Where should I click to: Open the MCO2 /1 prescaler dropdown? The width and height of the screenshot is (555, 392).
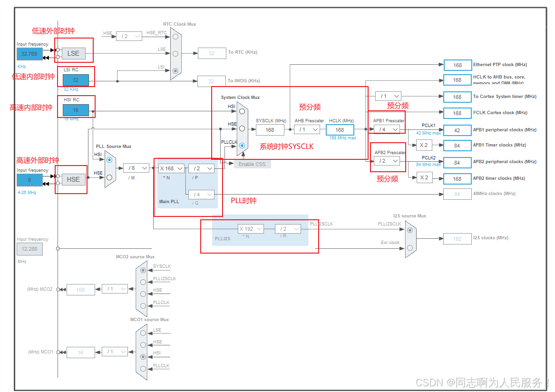click(x=115, y=289)
